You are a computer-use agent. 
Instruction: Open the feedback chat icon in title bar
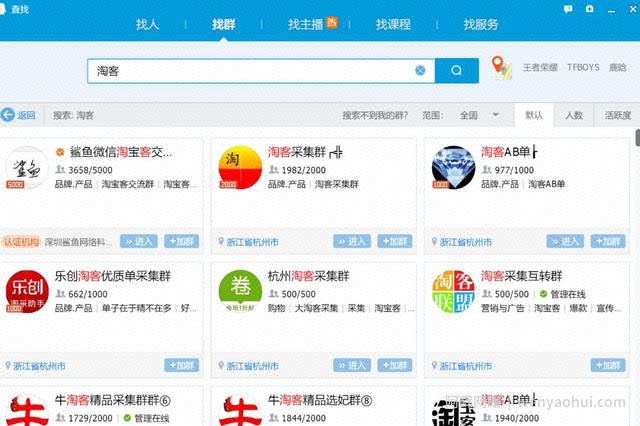coord(568,9)
